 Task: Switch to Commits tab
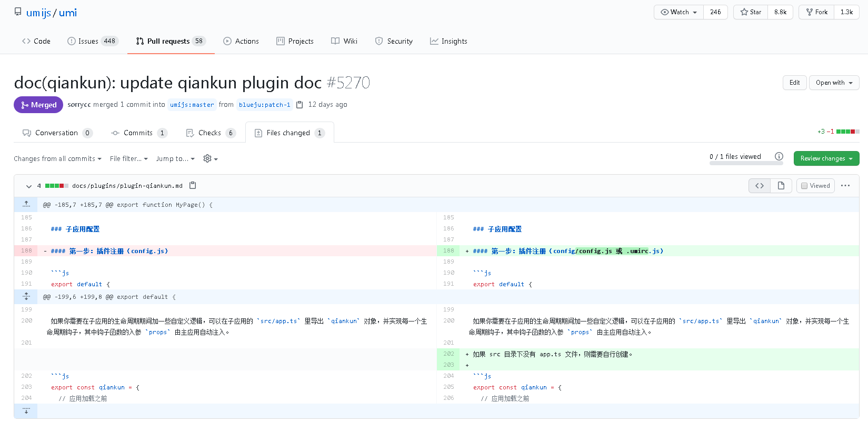pyautogui.click(x=139, y=133)
